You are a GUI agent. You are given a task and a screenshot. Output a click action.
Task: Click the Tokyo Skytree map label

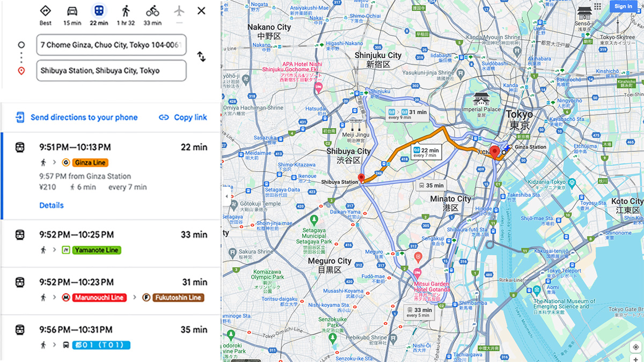[x=617, y=40]
